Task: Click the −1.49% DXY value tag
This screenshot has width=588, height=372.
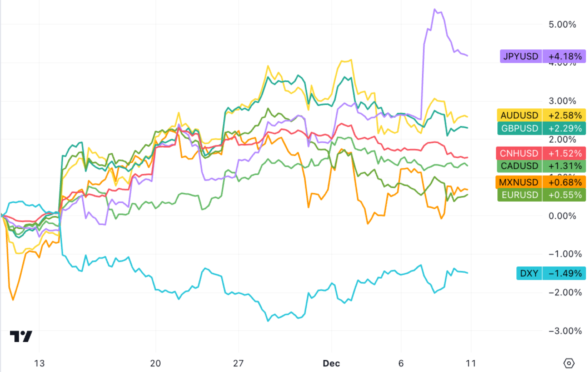Action: point(565,273)
